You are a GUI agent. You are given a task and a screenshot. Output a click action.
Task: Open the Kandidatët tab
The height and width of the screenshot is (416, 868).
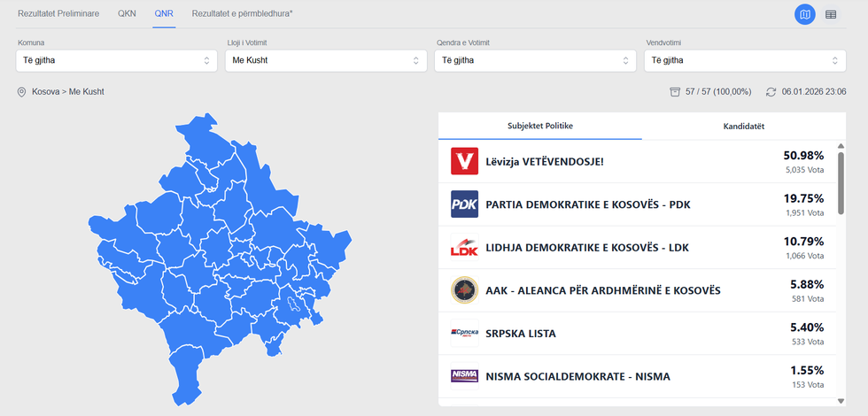(x=742, y=126)
